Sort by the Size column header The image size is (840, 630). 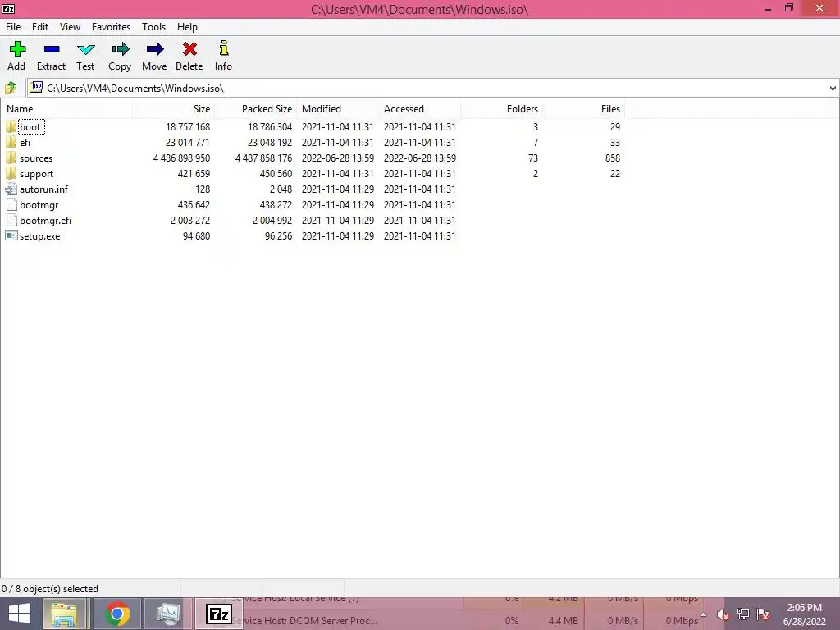tap(174, 109)
